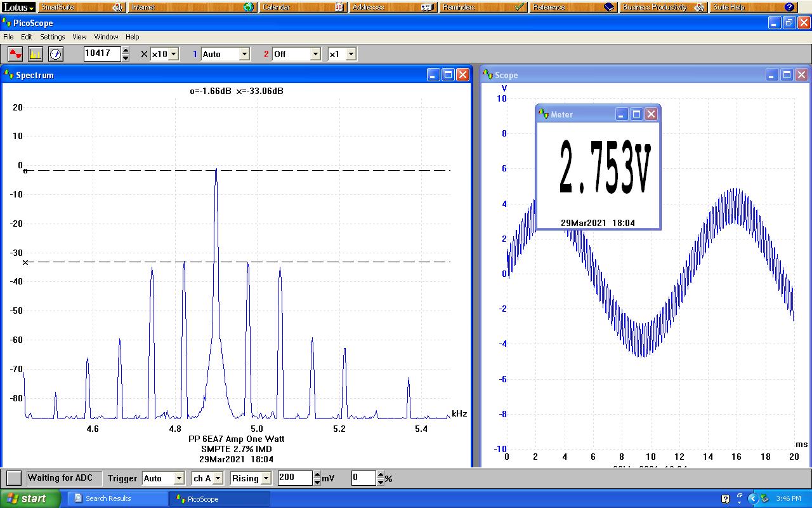Click the PicoScope taskbar button
812x508 pixels.
click(219, 498)
